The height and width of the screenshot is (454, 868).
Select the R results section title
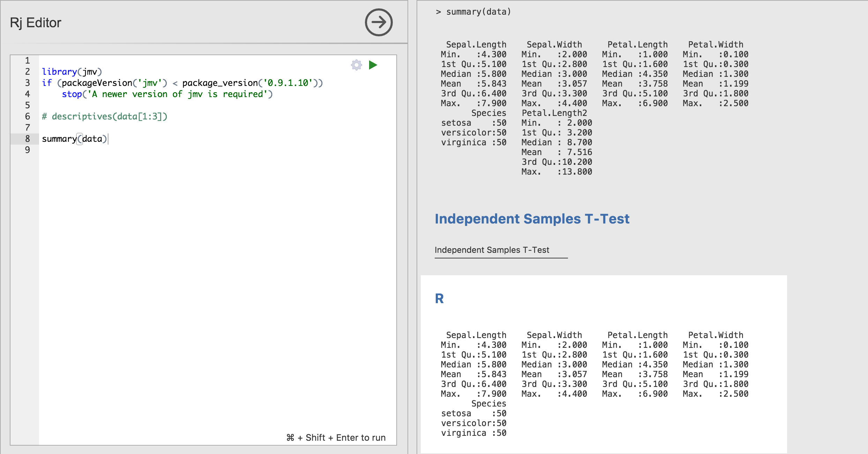(440, 299)
